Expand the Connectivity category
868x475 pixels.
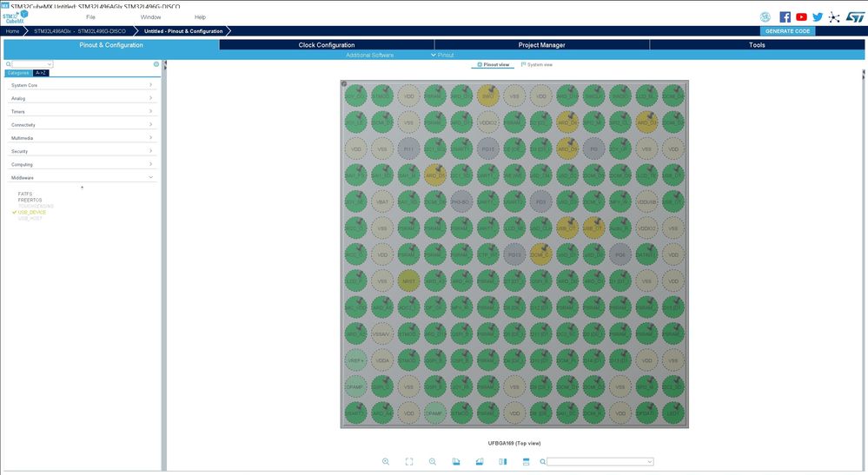82,125
